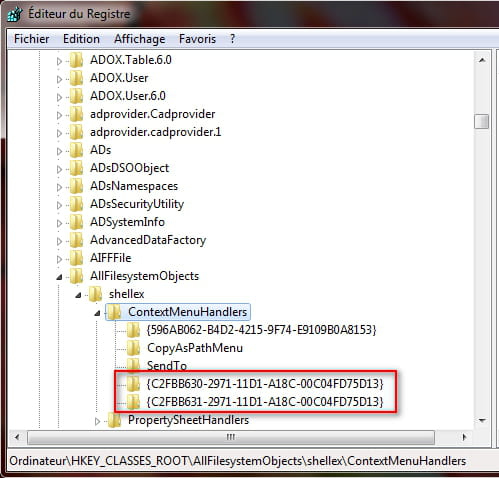Select the AIFFFile folder icon

[x=77, y=258]
